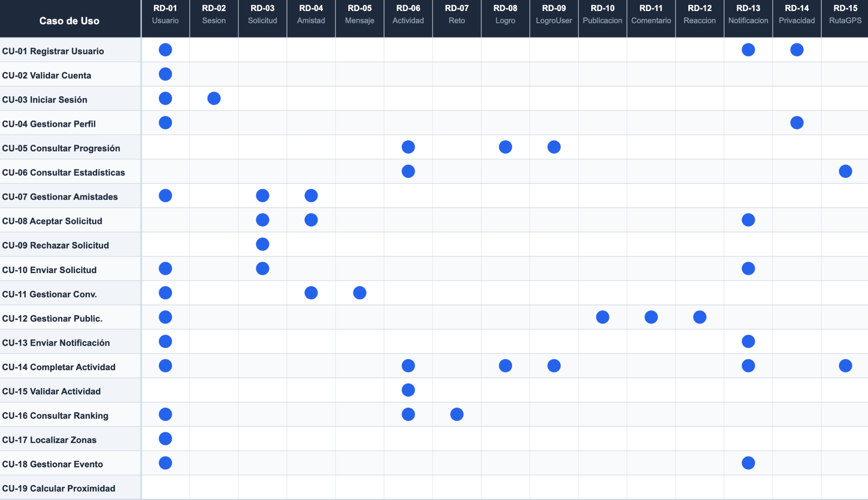Click the CU-11 dot in RD-05 Mensaje column

coord(359,293)
